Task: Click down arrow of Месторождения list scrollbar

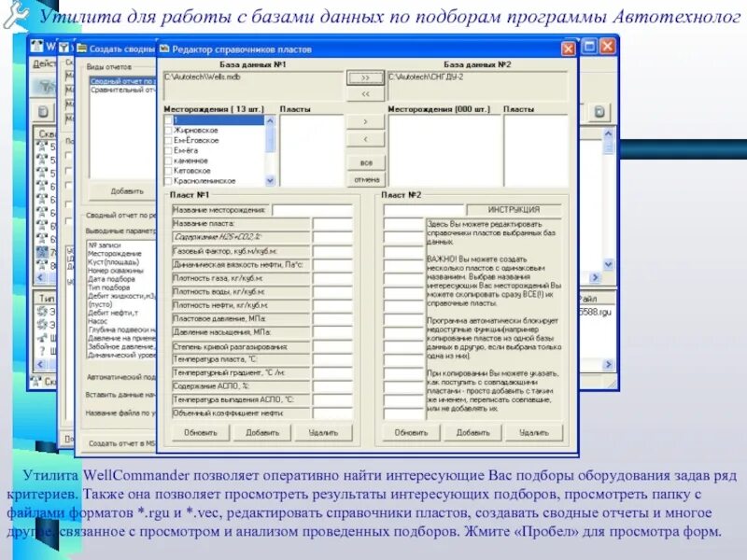Action: click(x=270, y=180)
